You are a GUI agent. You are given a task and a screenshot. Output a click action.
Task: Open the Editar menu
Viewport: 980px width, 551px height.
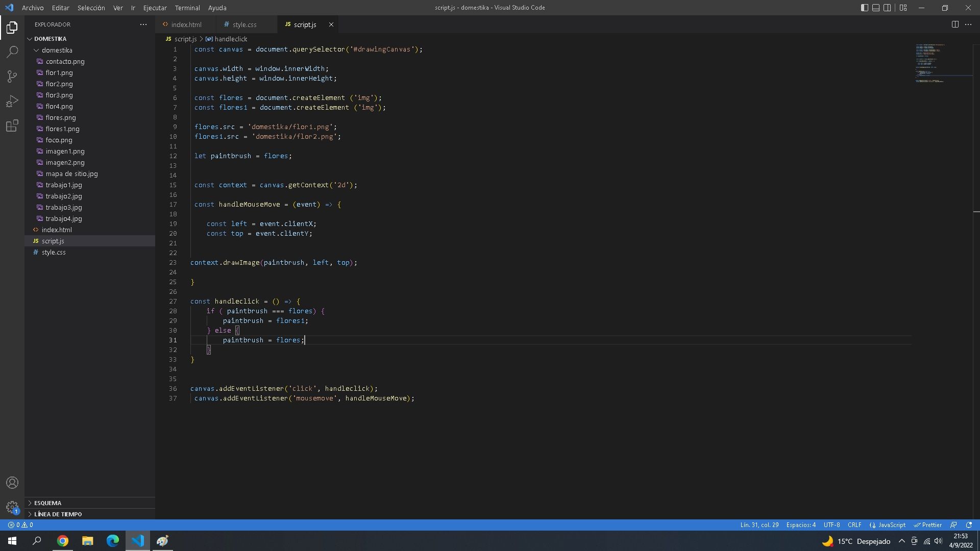(x=60, y=8)
